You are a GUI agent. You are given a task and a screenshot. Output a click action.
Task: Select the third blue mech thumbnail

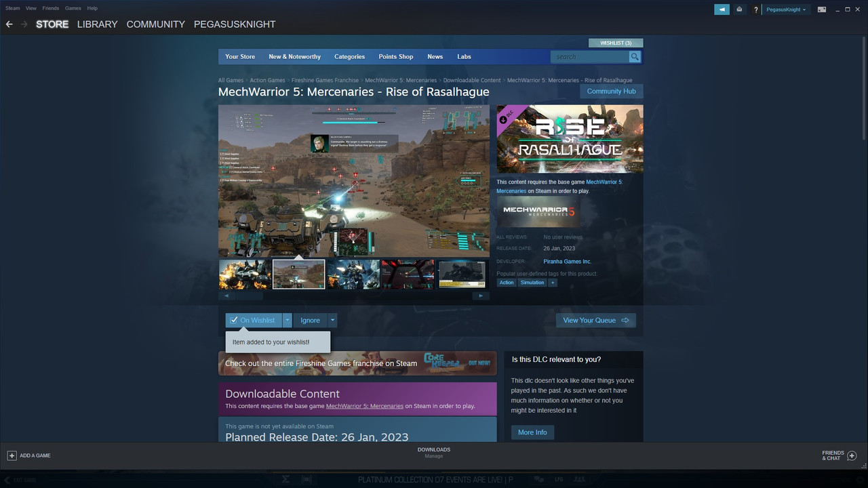coord(353,274)
